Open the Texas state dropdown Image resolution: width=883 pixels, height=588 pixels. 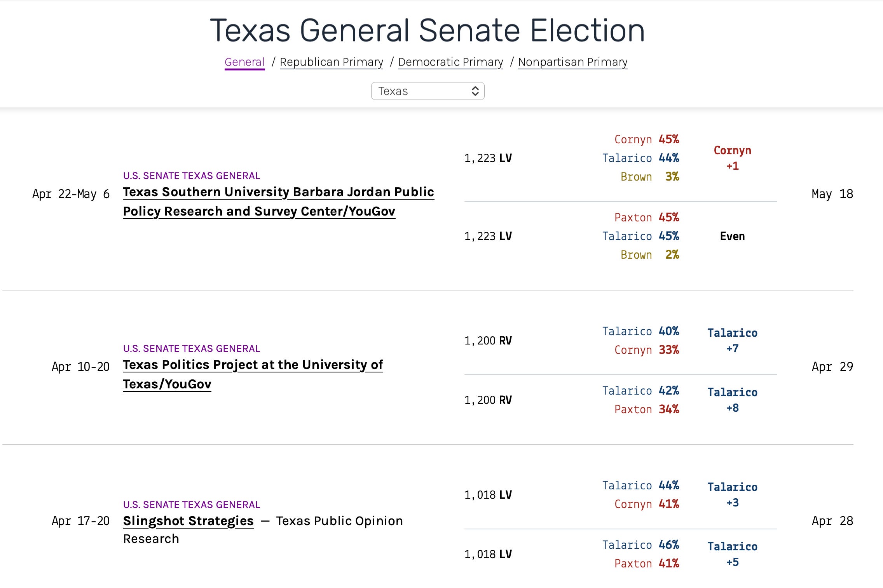click(428, 91)
